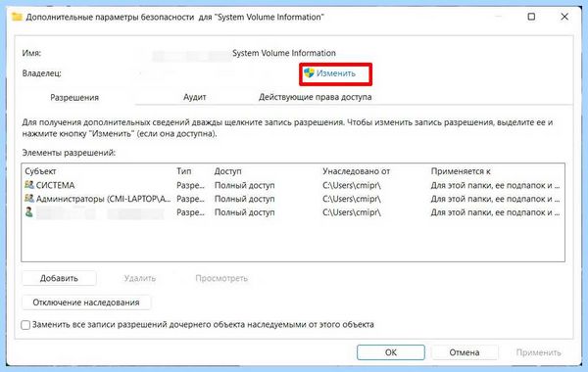The height and width of the screenshot is (372, 588).
Task: Click Полный доступ in the user row
Action: coord(244,212)
